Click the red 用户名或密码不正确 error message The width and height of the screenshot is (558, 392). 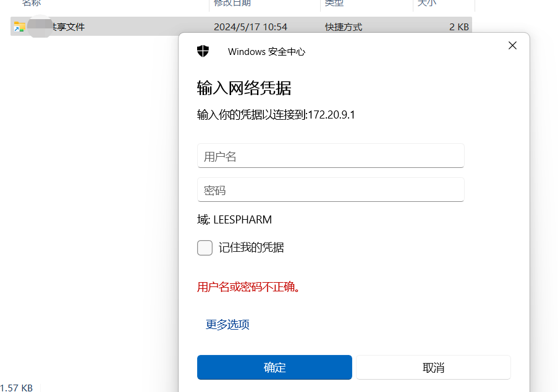250,286
